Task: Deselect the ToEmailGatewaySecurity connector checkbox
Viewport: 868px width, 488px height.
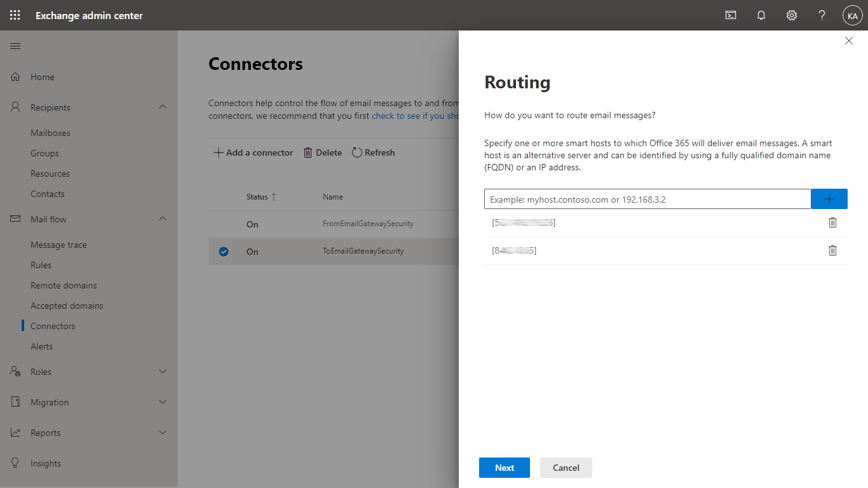Action: (x=224, y=252)
